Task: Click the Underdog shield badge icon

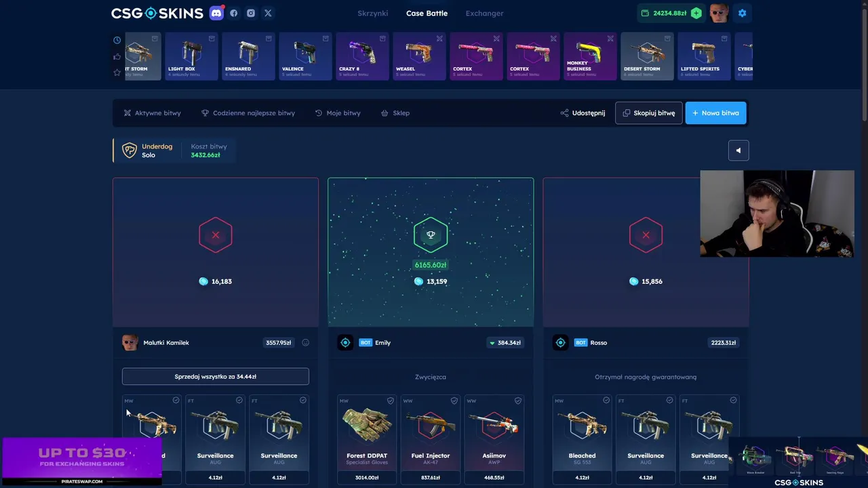Action: tap(129, 150)
